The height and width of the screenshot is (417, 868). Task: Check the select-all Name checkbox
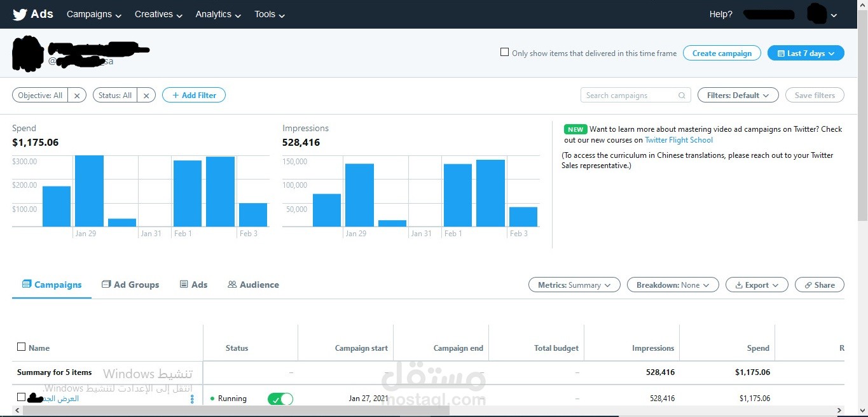[x=21, y=347]
